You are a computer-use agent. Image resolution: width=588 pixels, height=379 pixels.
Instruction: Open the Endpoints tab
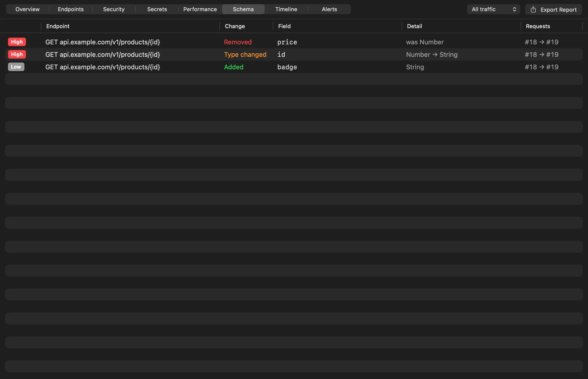[71, 9]
